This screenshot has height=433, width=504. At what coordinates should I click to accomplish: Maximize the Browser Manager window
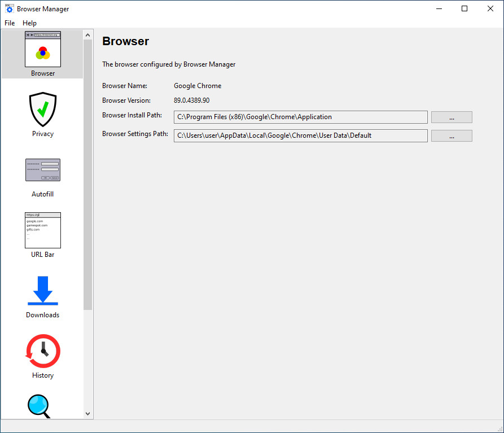464,8
